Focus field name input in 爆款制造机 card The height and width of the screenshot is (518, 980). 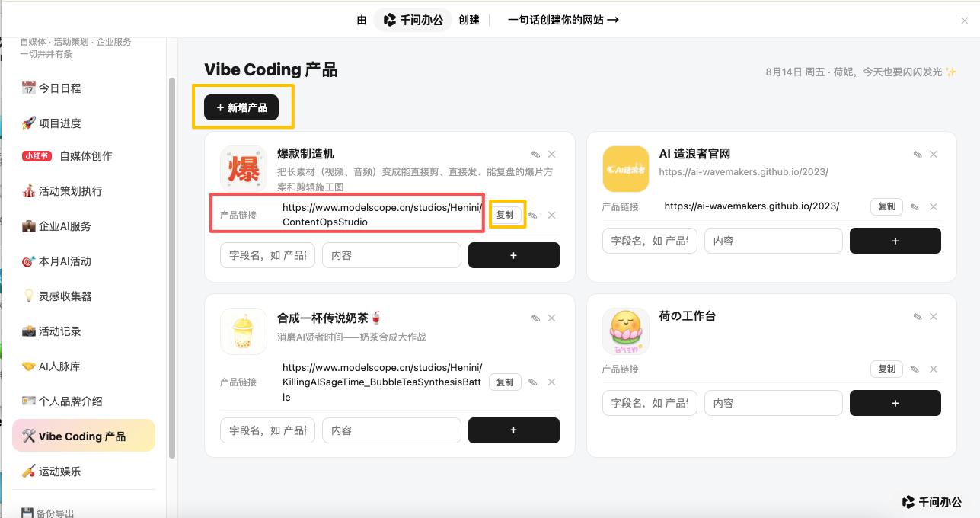click(x=268, y=255)
